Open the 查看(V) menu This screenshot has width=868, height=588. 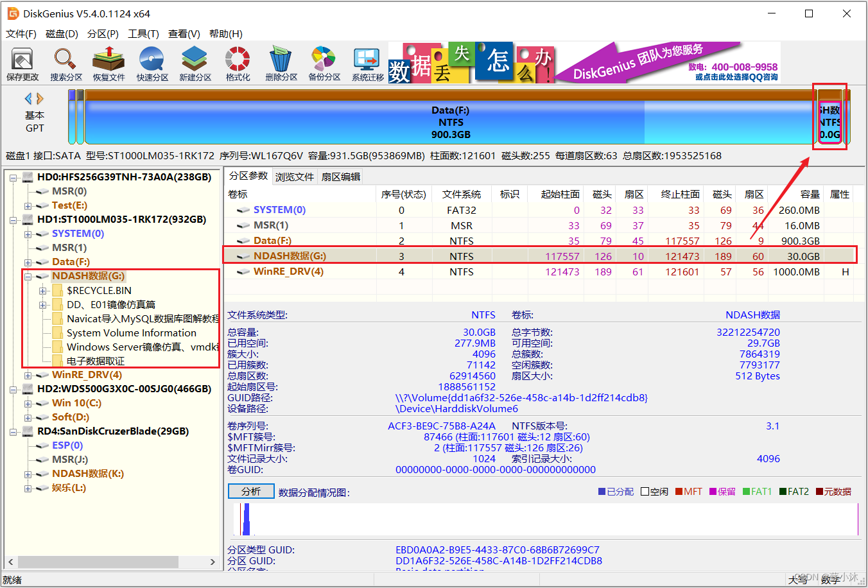184,33
